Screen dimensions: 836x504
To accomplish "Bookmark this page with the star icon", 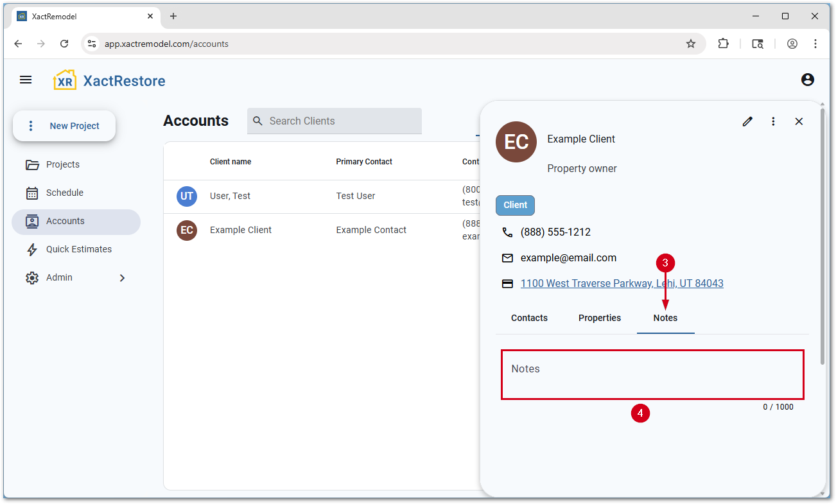I will [x=691, y=44].
